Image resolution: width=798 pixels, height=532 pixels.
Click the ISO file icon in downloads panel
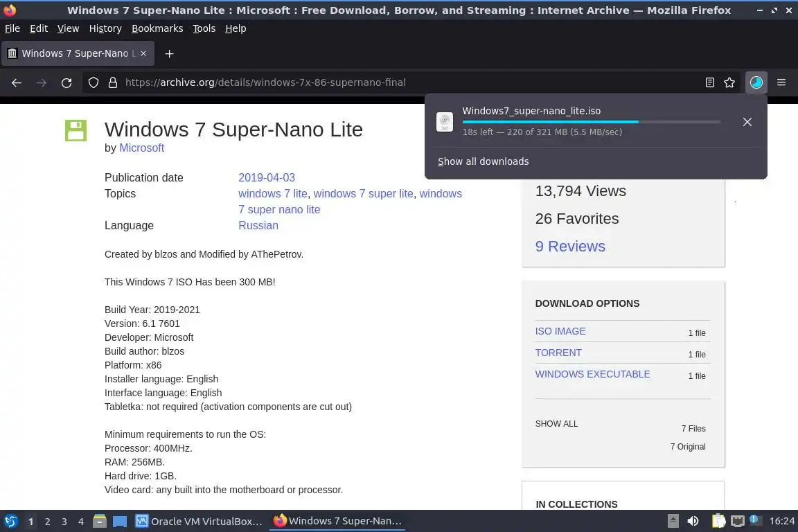444,122
